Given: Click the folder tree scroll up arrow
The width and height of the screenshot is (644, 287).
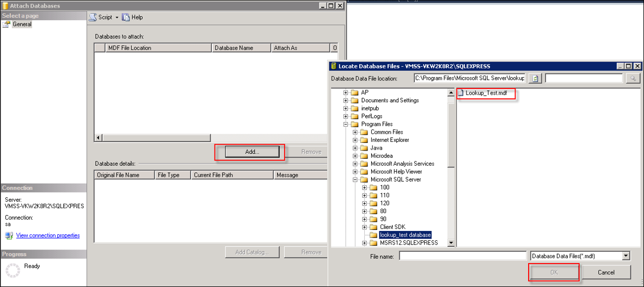Looking at the screenshot, I should click(x=451, y=93).
